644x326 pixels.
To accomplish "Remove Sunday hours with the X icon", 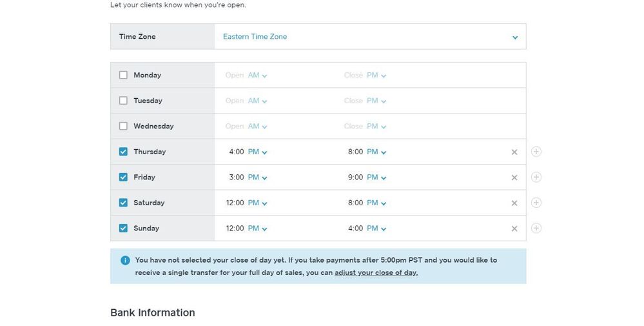I will [x=514, y=229].
